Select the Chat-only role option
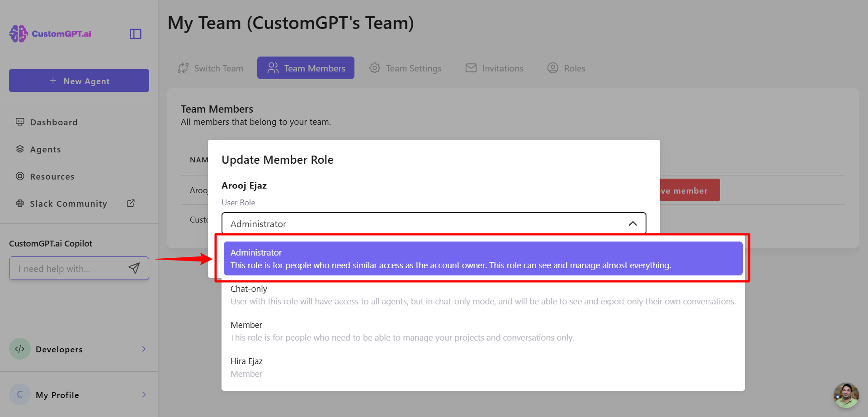868x417 pixels. coord(483,295)
